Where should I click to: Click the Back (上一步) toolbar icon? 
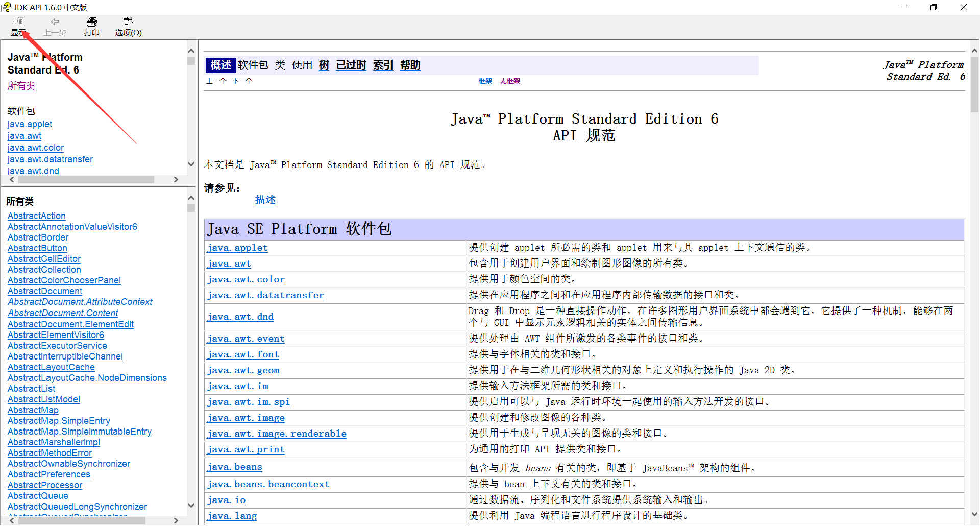[x=55, y=27]
